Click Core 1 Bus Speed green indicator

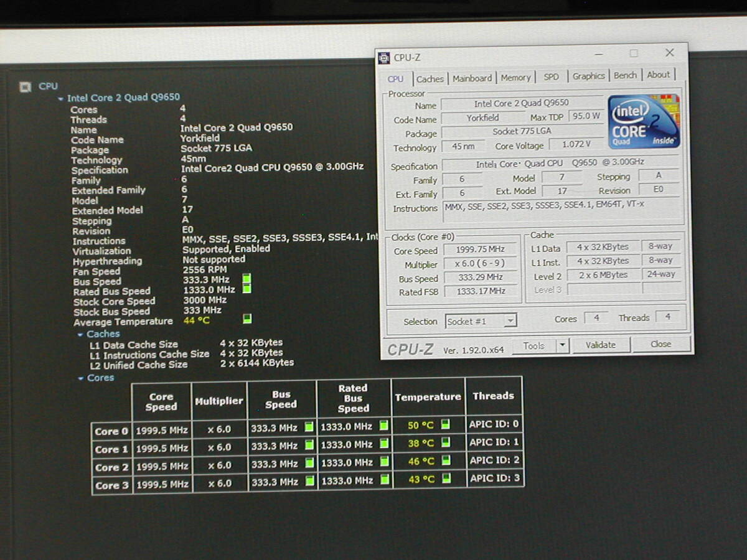coord(309,446)
